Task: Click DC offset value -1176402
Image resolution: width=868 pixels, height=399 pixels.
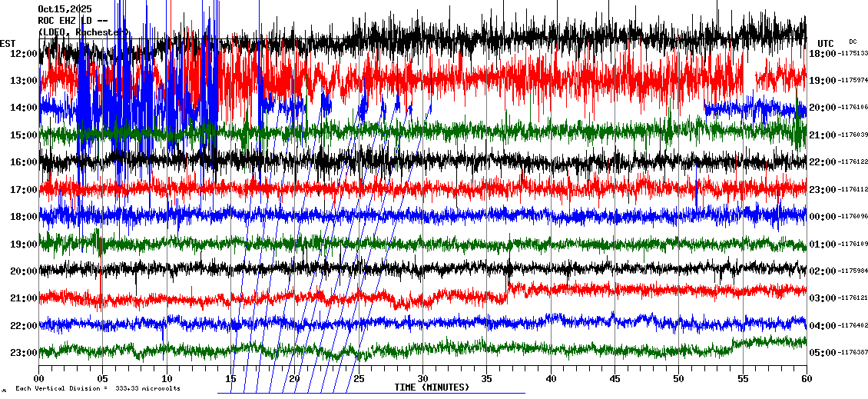Action: pyautogui.click(x=852, y=325)
